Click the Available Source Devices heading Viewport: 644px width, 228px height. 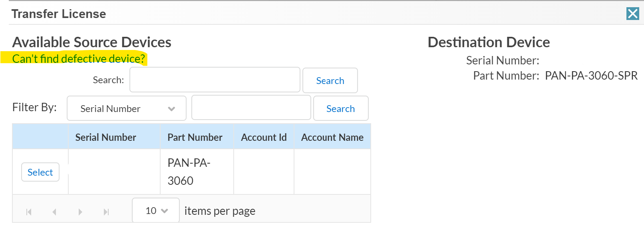tap(92, 42)
